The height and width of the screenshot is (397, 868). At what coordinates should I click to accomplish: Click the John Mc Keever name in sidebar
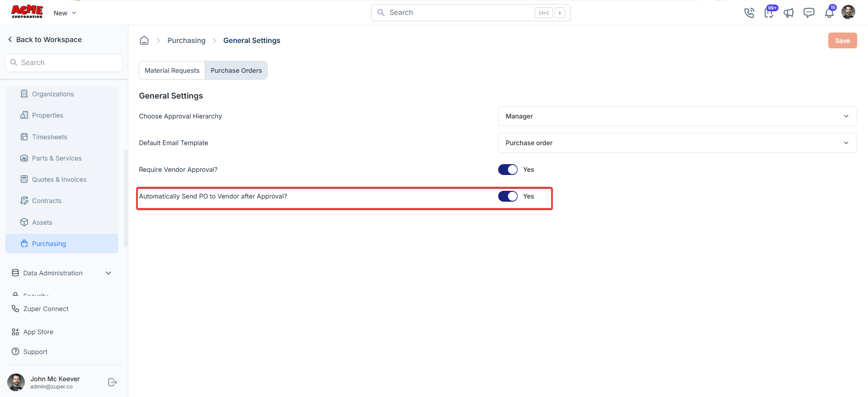pyautogui.click(x=55, y=379)
